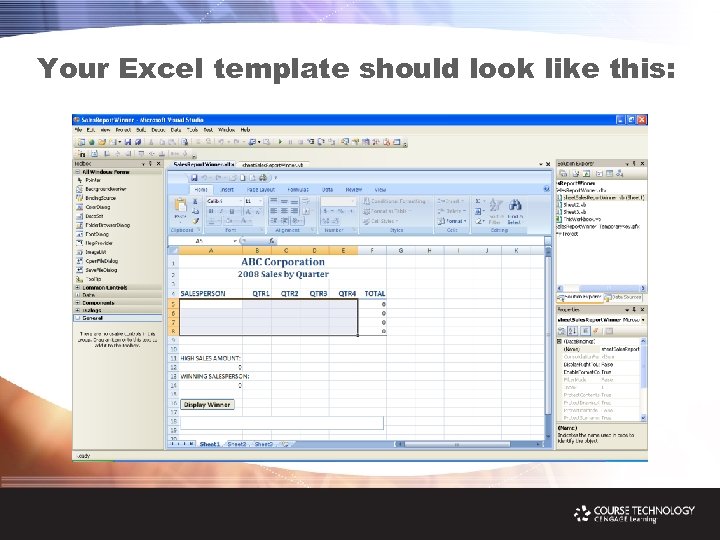720x540 pixels.
Task: Click the Cut scissors icon in the ribbon
Action: pyautogui.click(x=195, y=201)
